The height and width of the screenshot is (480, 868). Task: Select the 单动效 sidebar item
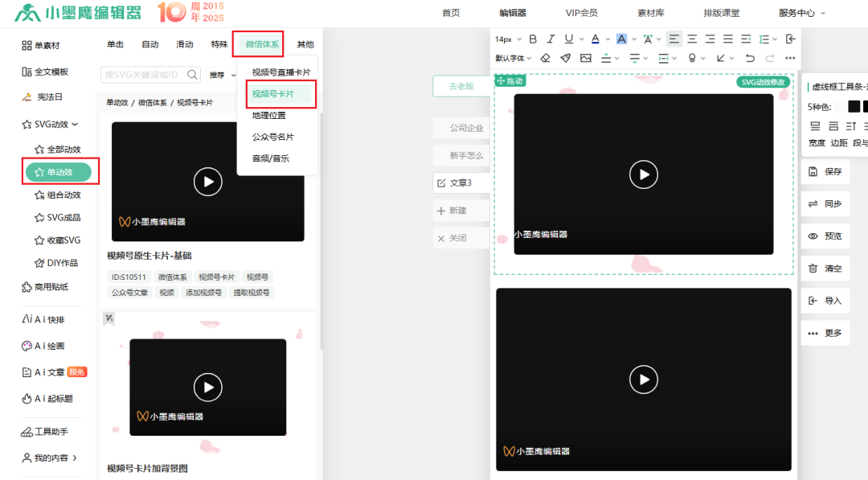[x=59, y=172]
